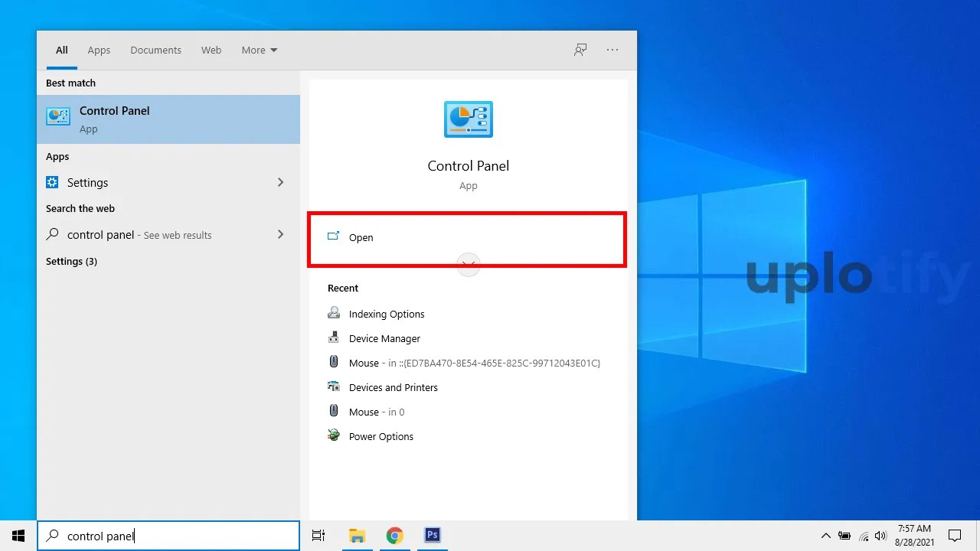The height and width of the screenshot is (551, 980).
Task: Open the recent "Mouse - in 0" entry
Action: [366, 412]
